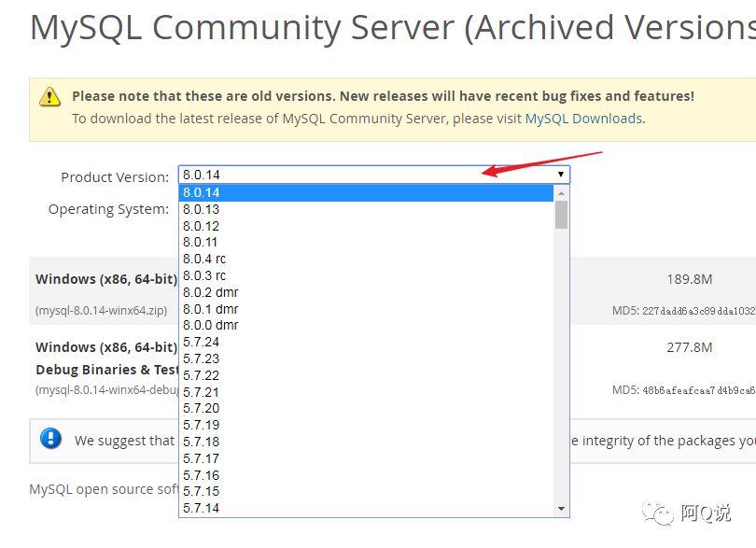
Task: Pick the 8.0.0 dmr version
Action: pyautogui.click(x=367, y=325)
